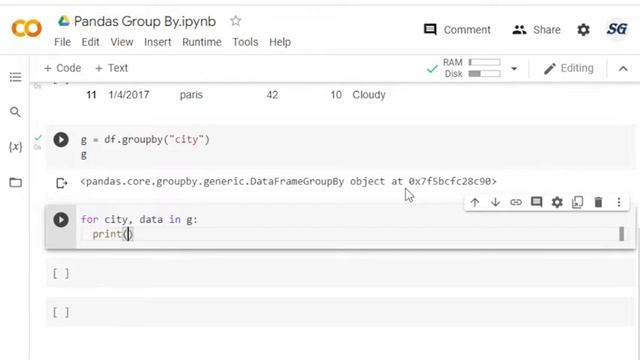Open the File menu
The image size is (640, 360).
coord(62,42)
